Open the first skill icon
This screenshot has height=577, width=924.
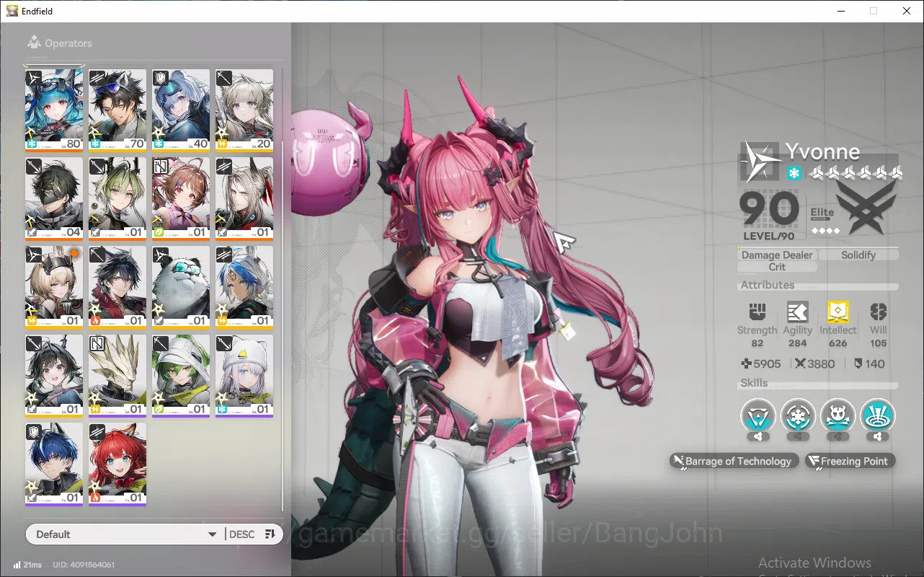(758, 416)
